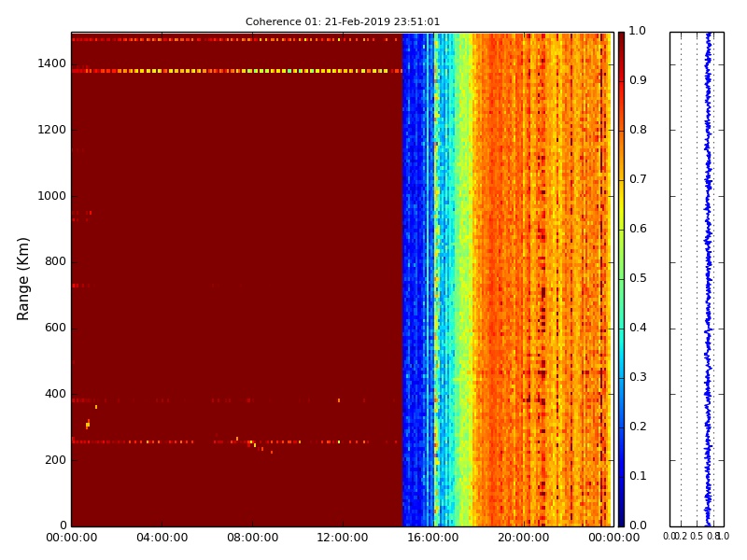
Task: Click the dark red saturated coherence region
Action: tap(237, 279)
